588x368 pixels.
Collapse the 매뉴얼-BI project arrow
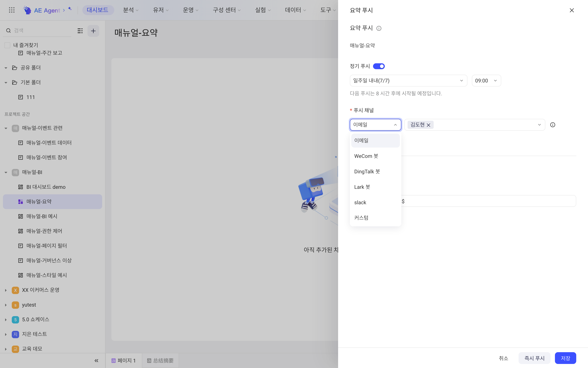[6, 173]
